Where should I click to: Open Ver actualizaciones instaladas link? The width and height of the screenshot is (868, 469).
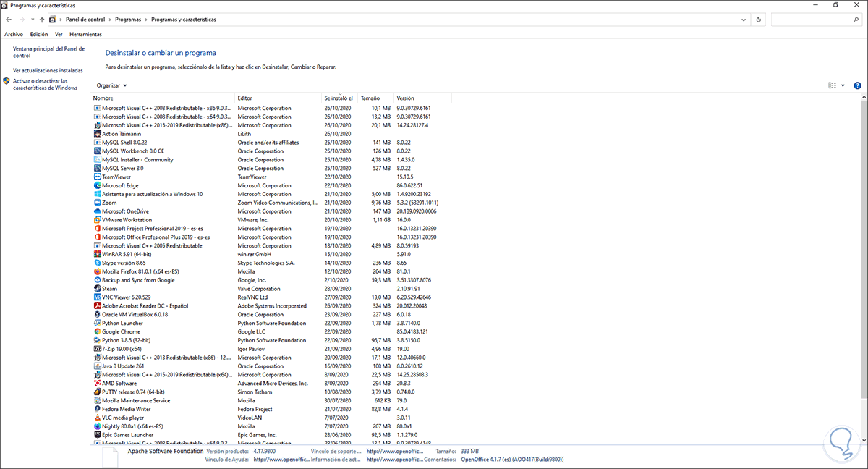pos(48,71)
